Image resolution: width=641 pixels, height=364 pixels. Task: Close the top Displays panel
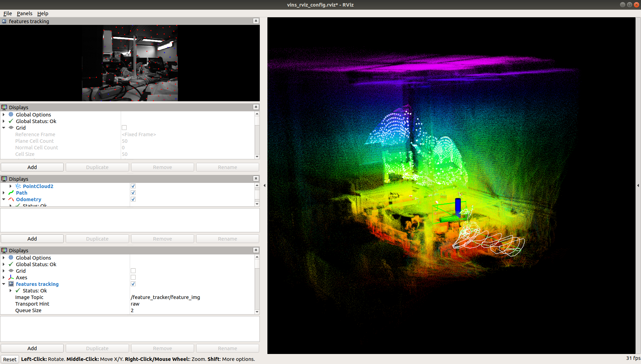(x=256, y=107)
